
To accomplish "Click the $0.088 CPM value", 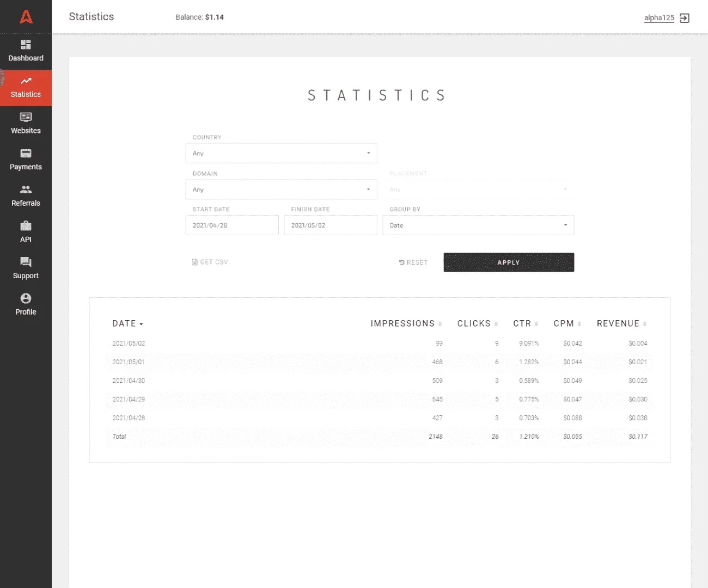I will point(572,418).
